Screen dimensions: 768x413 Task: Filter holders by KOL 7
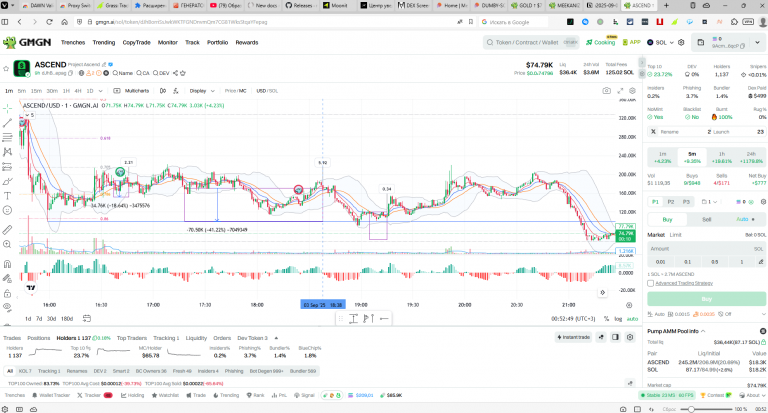pos(25,371)
